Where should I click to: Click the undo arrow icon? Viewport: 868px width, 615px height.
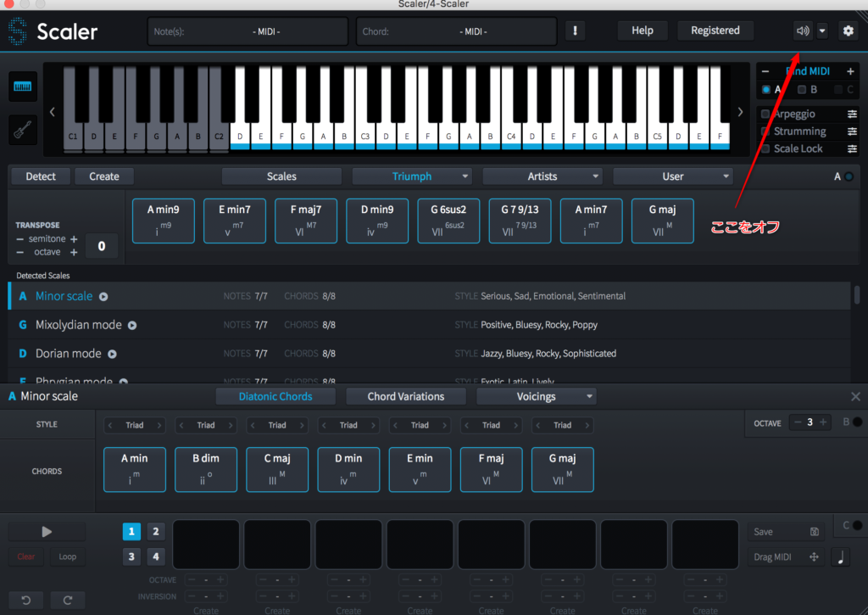(x=26, y=601)
